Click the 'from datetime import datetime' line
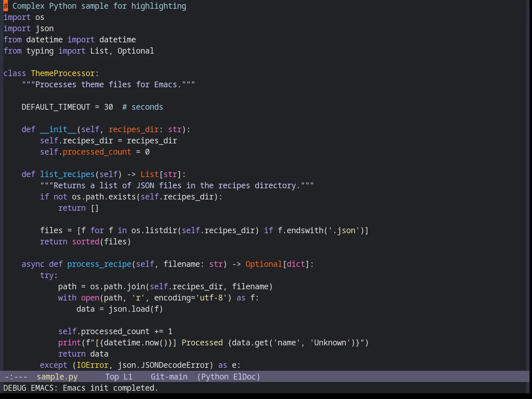The width and height of the screenshot is (532, 399). click(x=69, y=39)
